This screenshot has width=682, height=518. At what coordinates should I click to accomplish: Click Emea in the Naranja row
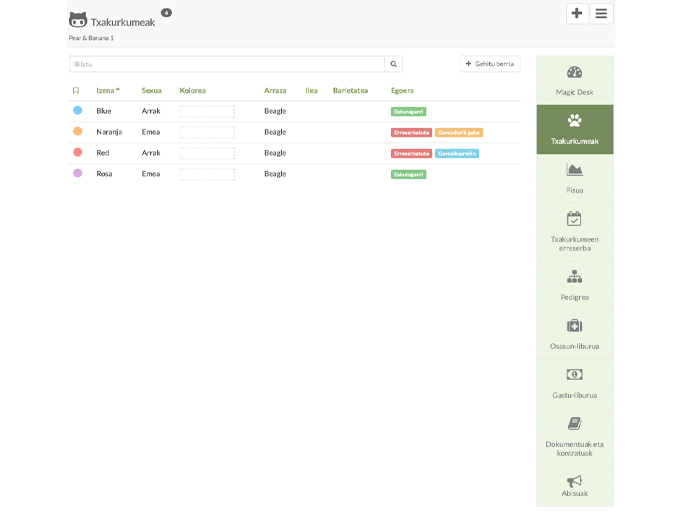tap(151, 132)
